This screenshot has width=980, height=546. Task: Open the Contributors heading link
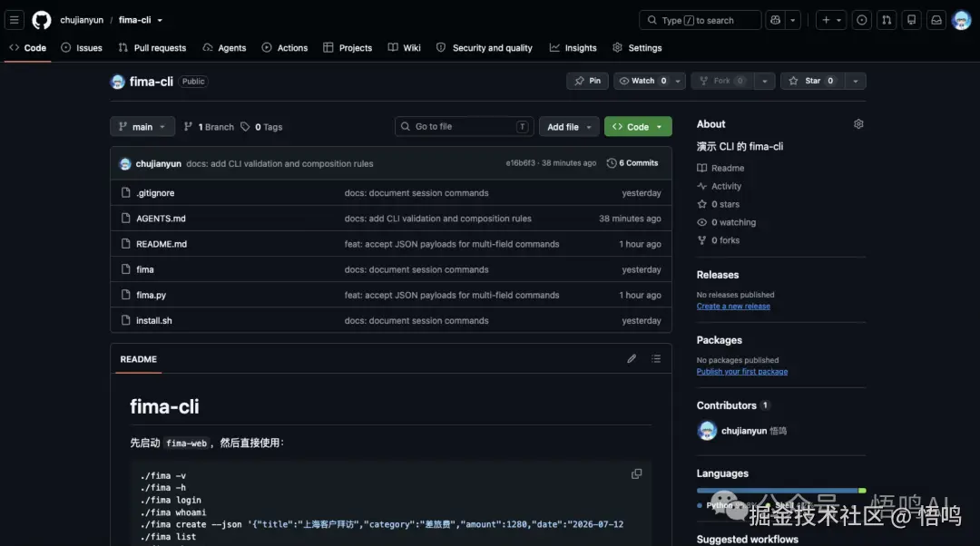(733, 405)
